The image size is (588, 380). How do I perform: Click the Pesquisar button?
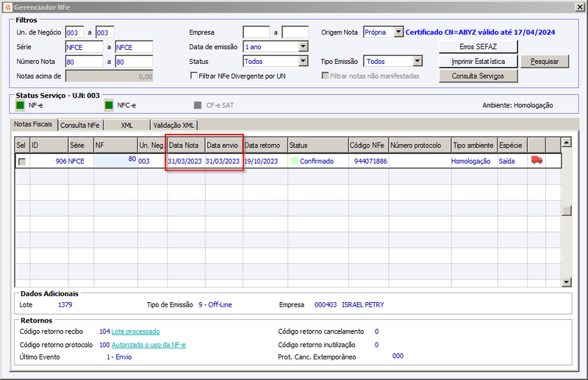pyautogui.click(x=545, y=62)
